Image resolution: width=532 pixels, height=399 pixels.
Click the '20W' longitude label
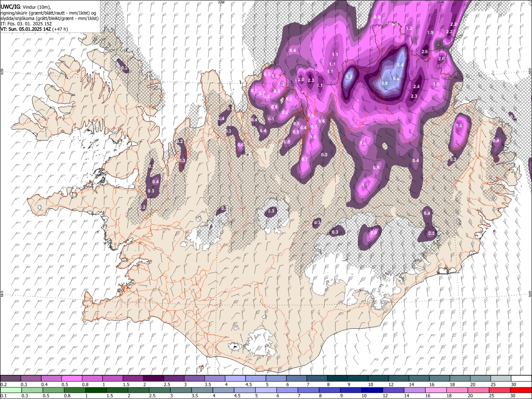221,2
